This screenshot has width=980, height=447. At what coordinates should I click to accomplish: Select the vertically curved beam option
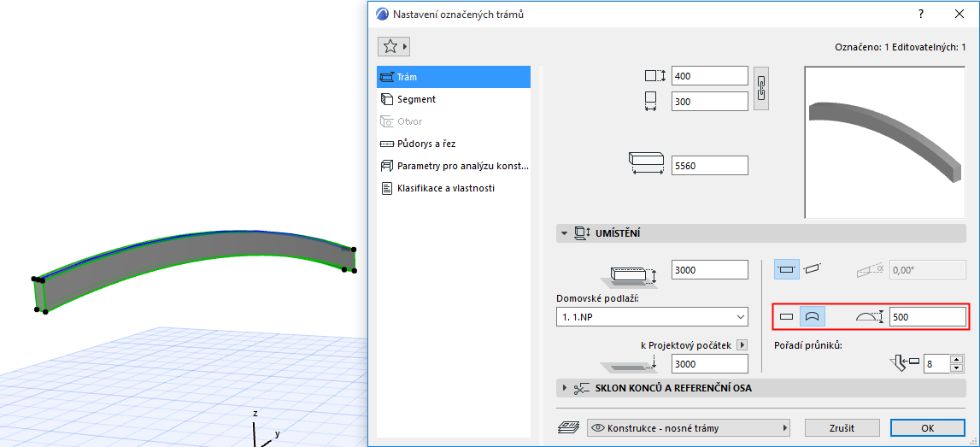[x=812, y=317]
